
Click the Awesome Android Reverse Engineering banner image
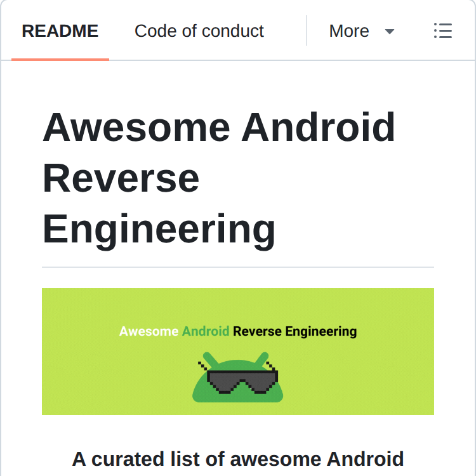tap(238, 351)
